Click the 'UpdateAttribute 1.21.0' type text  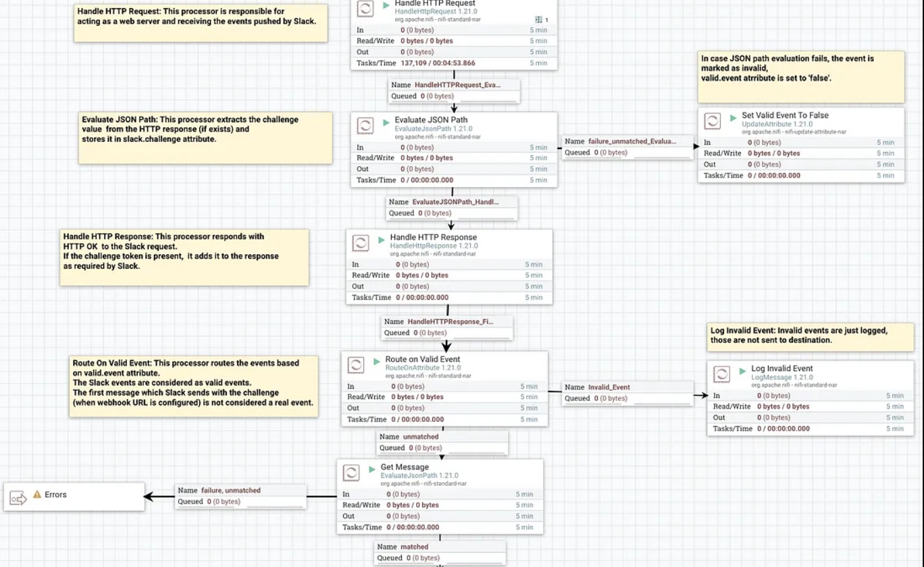pos(777,124)
